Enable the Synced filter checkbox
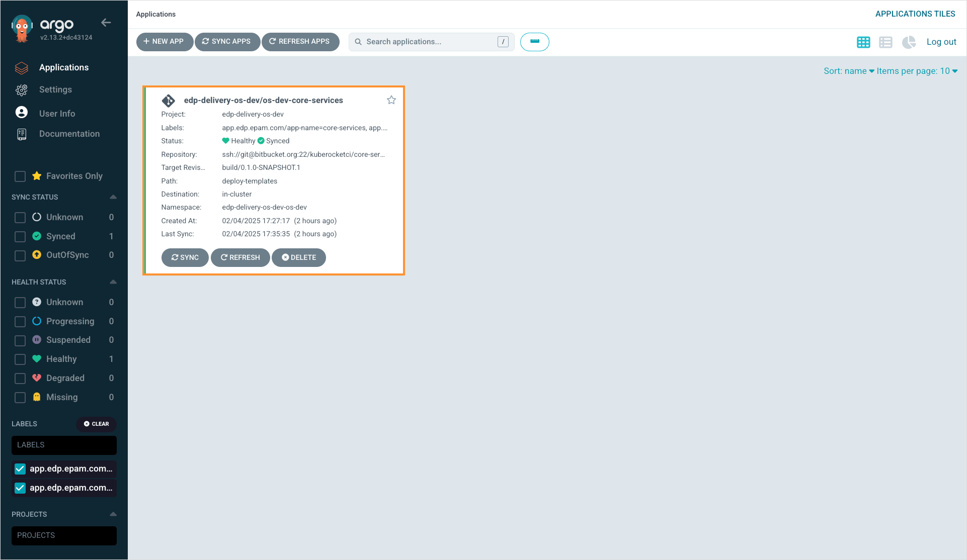This screenshot has width=967, height=560. point(19,236)
